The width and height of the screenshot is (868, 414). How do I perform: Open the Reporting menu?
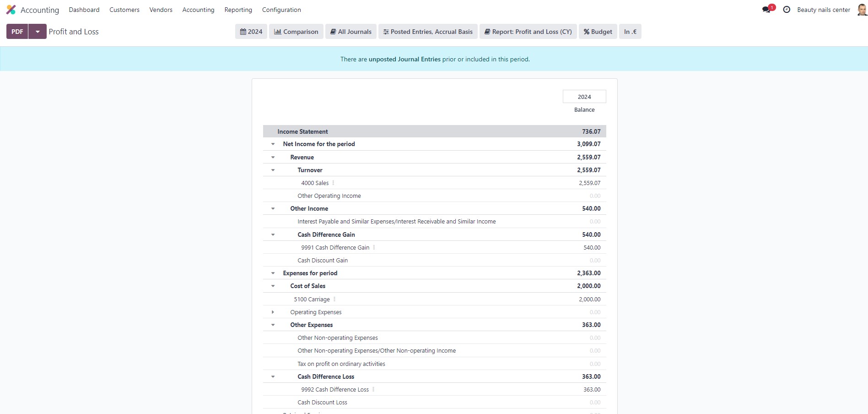[238, 10]
